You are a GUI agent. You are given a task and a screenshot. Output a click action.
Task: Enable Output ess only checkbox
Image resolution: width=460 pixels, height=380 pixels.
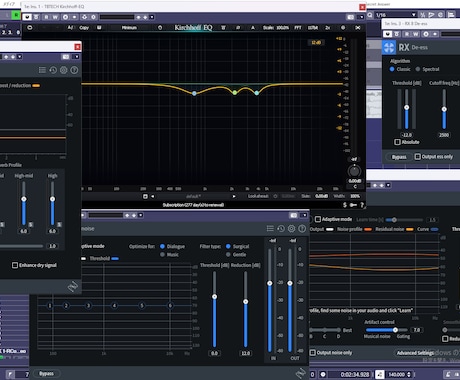(x=417, y=156)
